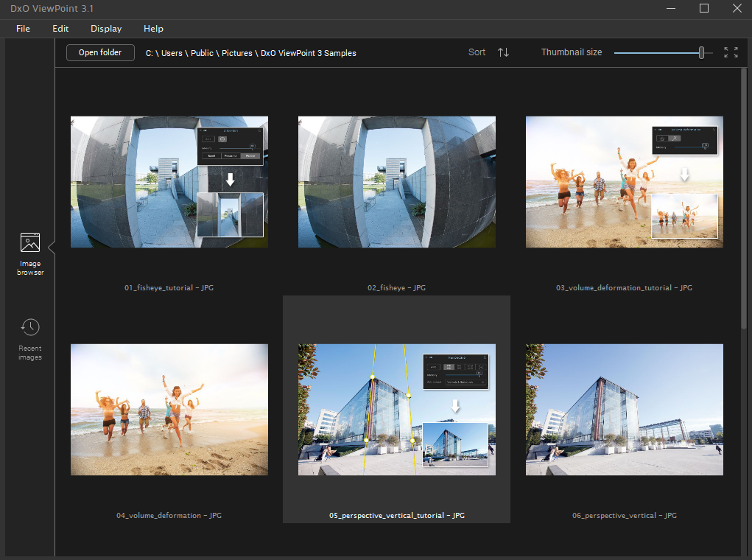Image resolution: width=752 pixels, height=560 pixels.
Task: Click the Sort label
Action: tap(477, 52)
